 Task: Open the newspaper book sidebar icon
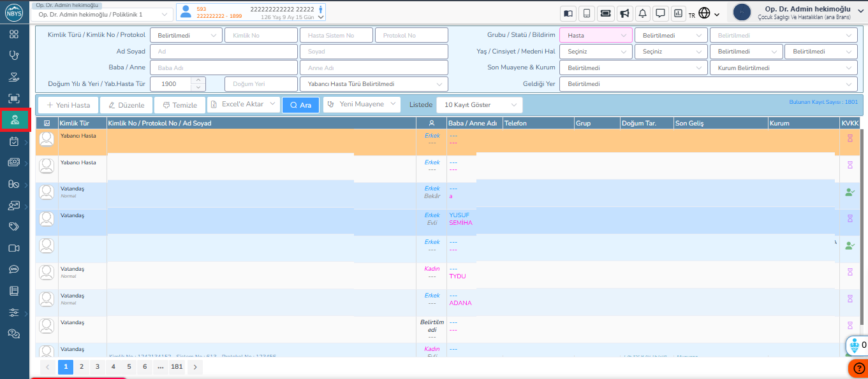pos(14,291)
